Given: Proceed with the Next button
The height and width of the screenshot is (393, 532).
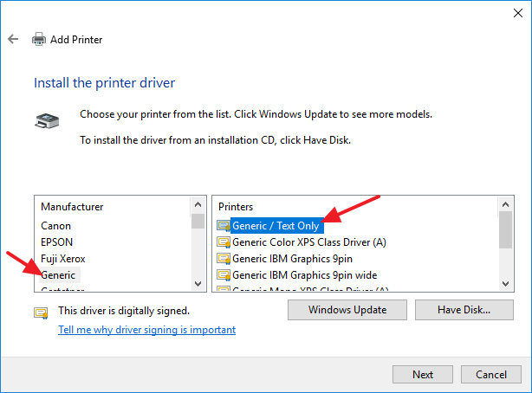Looking at the screenshot, I should (x=423, y=374).
